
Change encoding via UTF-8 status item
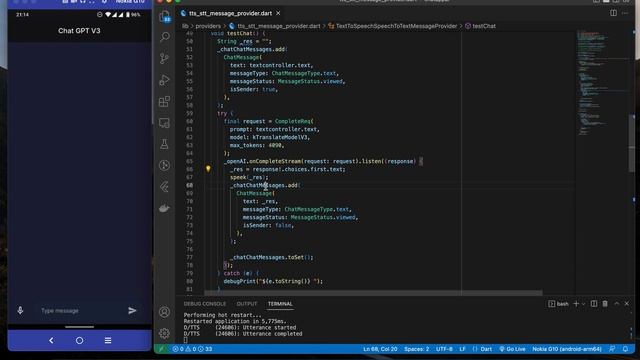coord(444,349)
